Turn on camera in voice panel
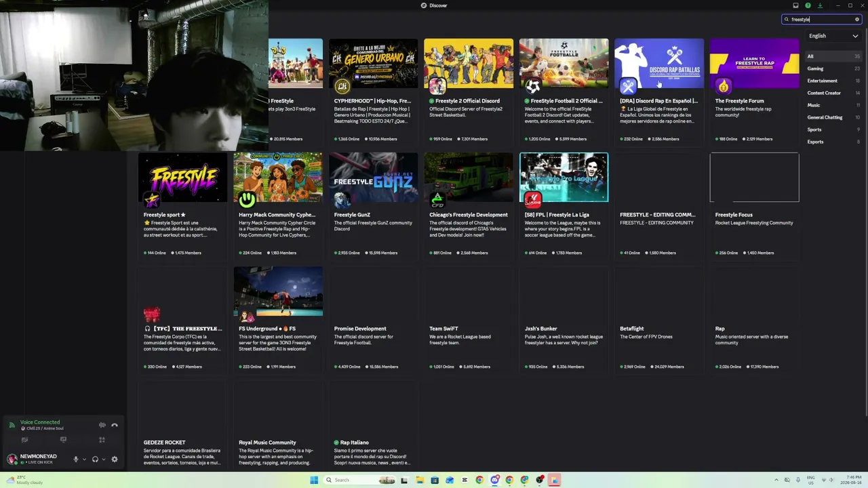868x488 pixels. pos(24,440)
